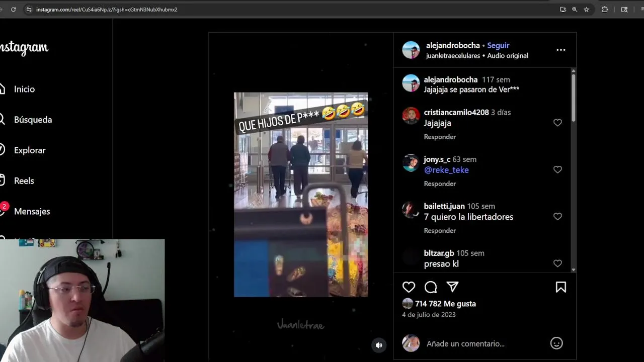Reload the page with browser refresh icon
Viewport: 644px width, 362px height.
click(x=14, y=10)
